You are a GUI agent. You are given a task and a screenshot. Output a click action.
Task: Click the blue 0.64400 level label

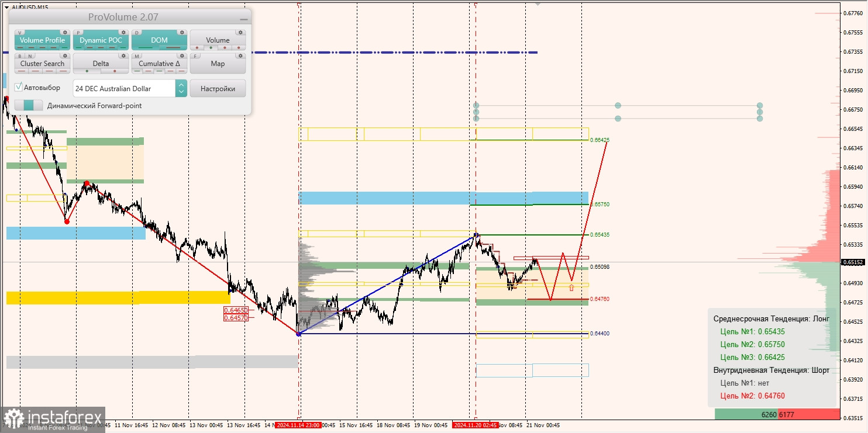(600, 333)
